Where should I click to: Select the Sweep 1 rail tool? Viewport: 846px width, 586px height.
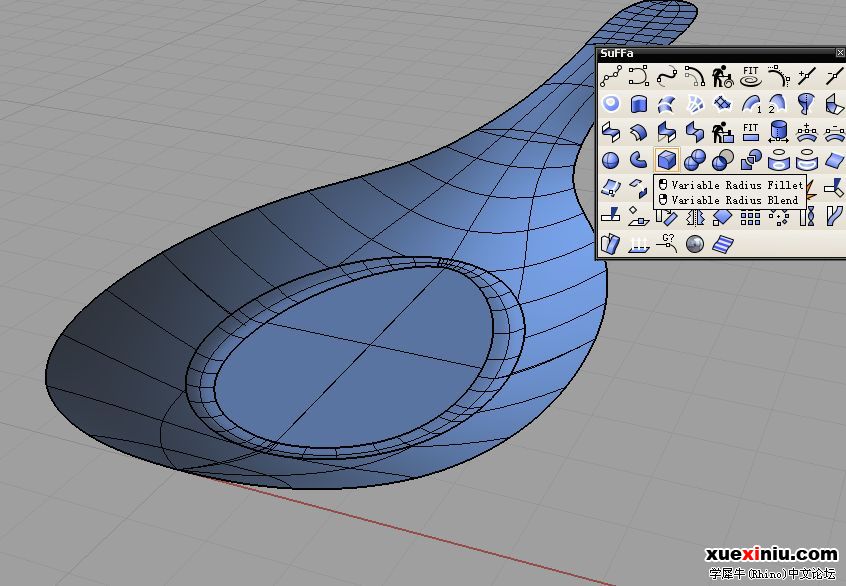click(x=751, y=104)
